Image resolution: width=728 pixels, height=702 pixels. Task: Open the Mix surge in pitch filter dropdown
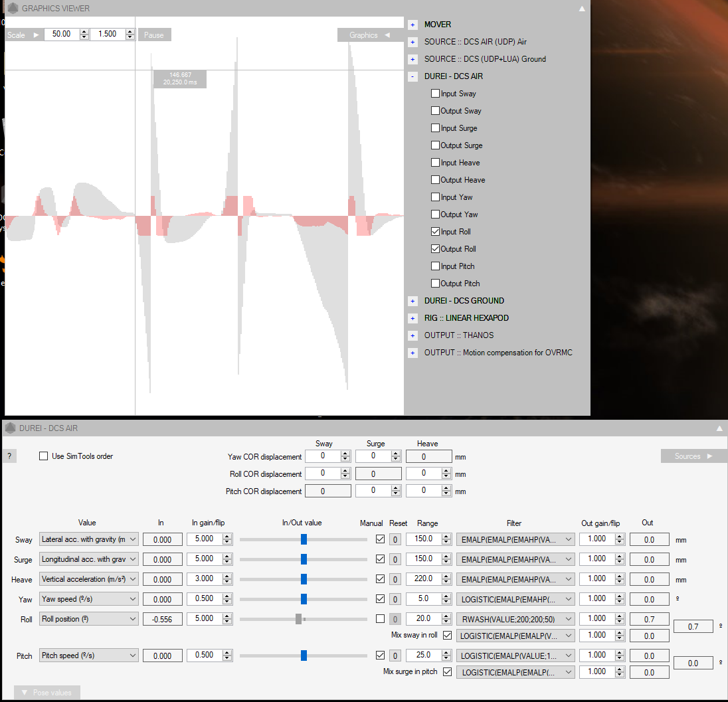tap(515, 672)
